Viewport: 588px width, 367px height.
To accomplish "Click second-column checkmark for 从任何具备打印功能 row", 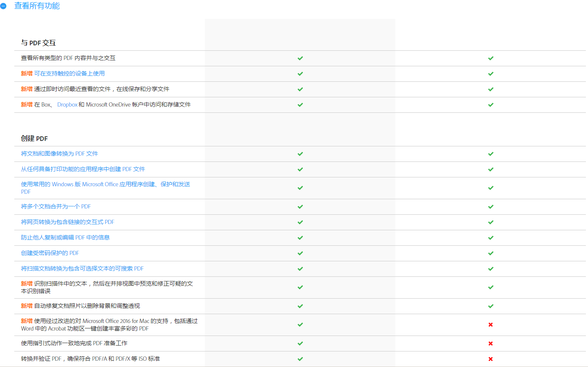I will pyautogui.click(x=491, y=169).
